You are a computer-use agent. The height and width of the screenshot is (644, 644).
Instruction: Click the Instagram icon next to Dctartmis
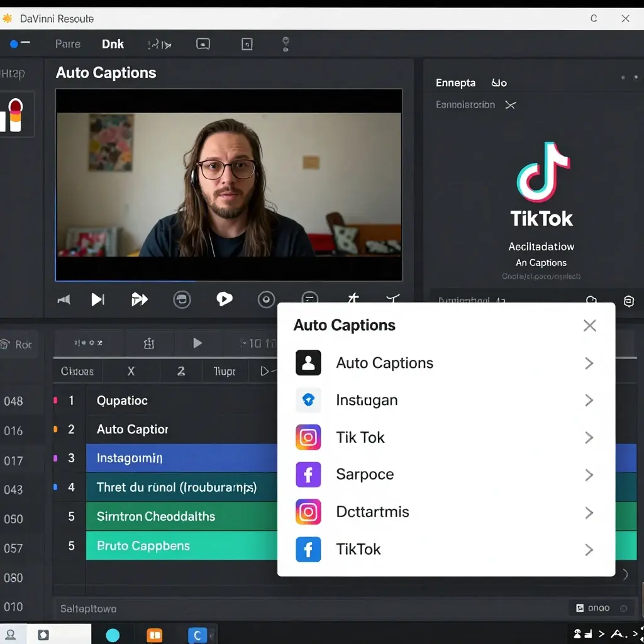(x=308, y=512)
